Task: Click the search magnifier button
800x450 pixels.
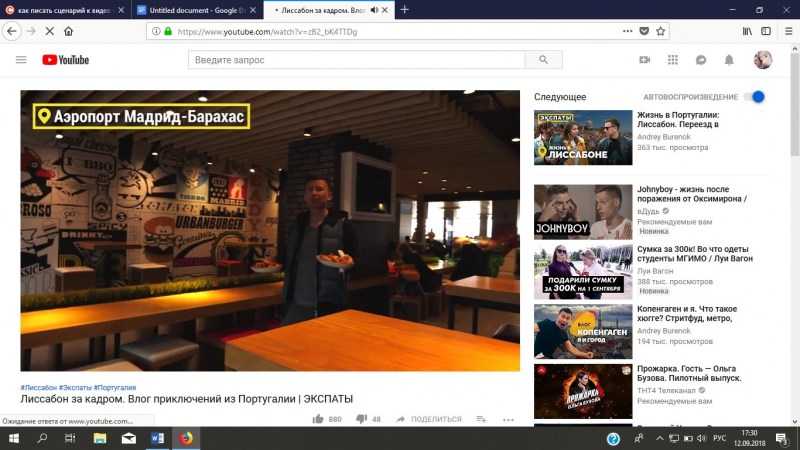Action: [x=543, y=60]
